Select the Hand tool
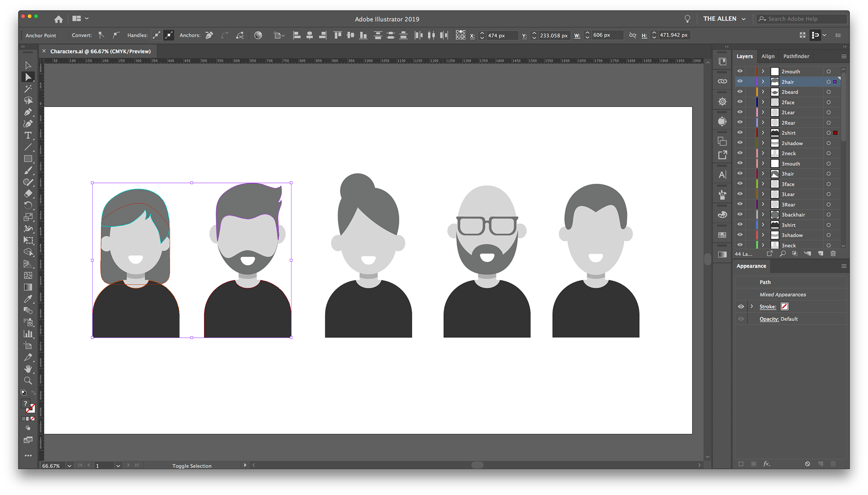This screenshot has height=495, width=868. 28,369
